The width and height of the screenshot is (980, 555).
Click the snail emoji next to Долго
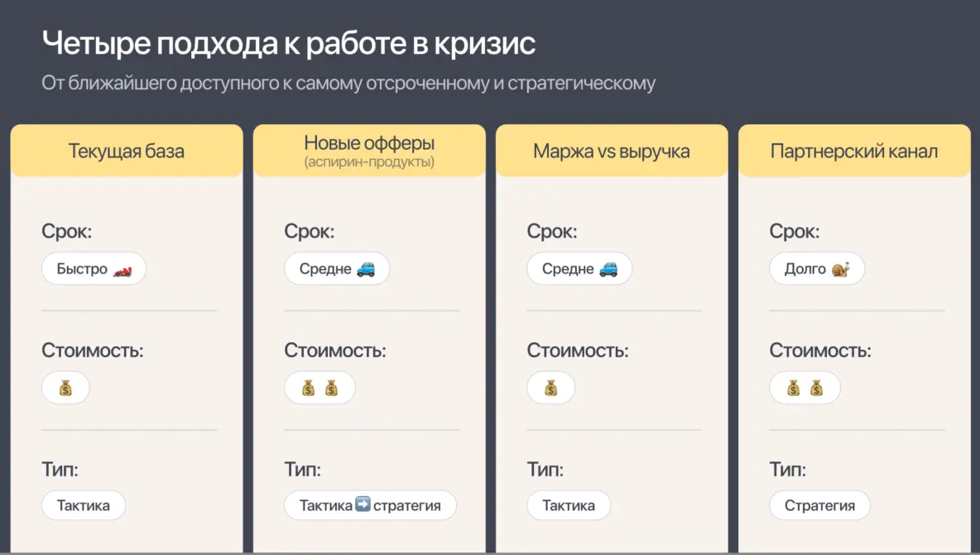(841, 269)
